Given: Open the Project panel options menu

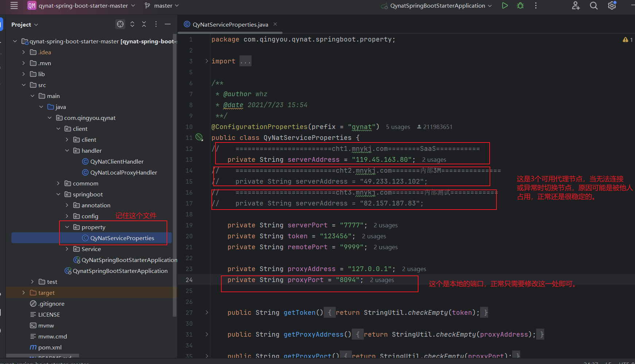Looking at the screenshot, I should click(156, 24).
